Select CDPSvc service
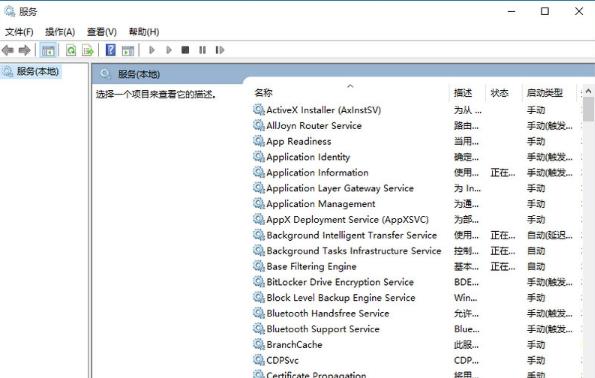595x378 pixels. click(x=282, y=360)
